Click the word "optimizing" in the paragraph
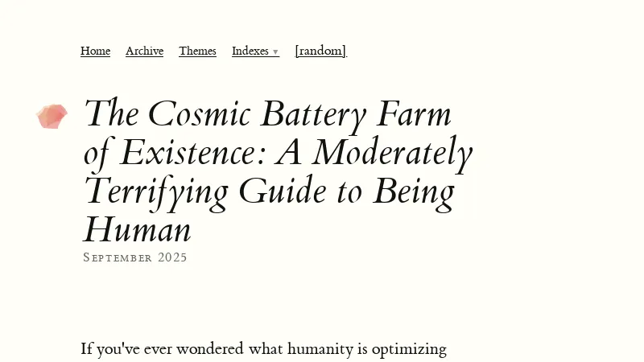This screenshot has height=362, width=644. pos(407,349)
